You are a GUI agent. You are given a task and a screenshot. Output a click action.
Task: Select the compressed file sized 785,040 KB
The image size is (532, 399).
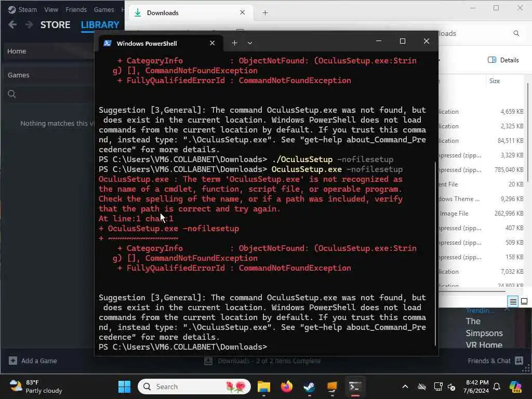click(x=481, y=170)
